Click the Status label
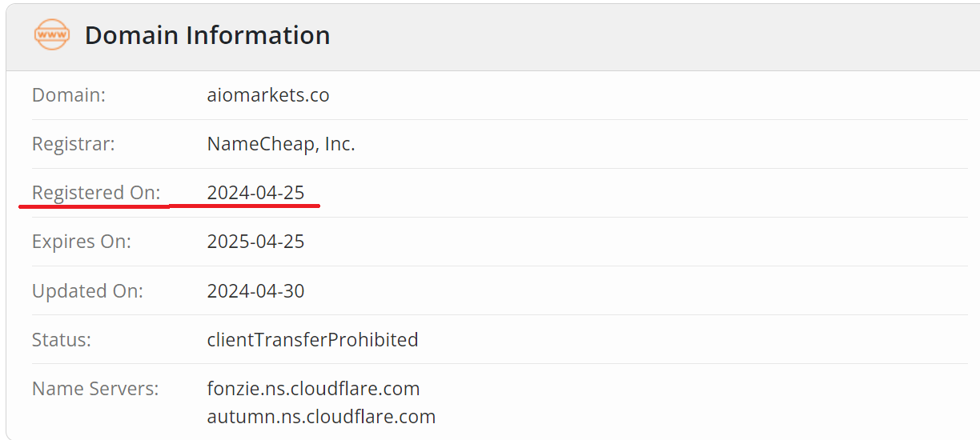 [62, 340]
